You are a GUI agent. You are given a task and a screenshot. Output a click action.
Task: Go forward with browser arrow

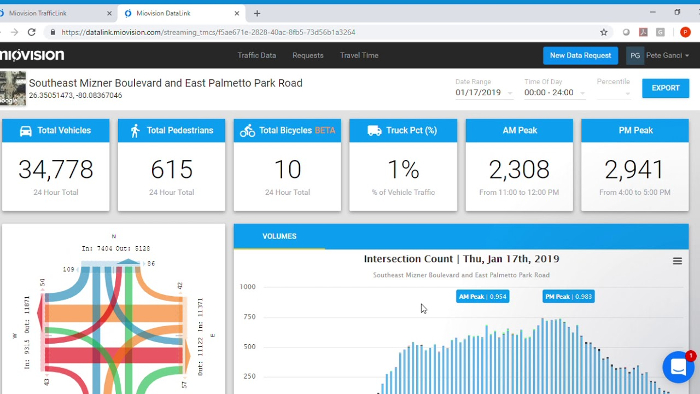click(x=14, y=32)
